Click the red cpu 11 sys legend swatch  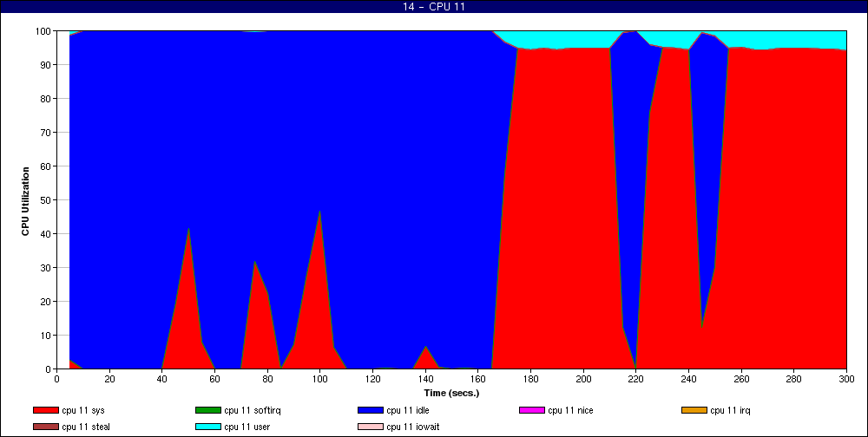[x=45, y=410]
